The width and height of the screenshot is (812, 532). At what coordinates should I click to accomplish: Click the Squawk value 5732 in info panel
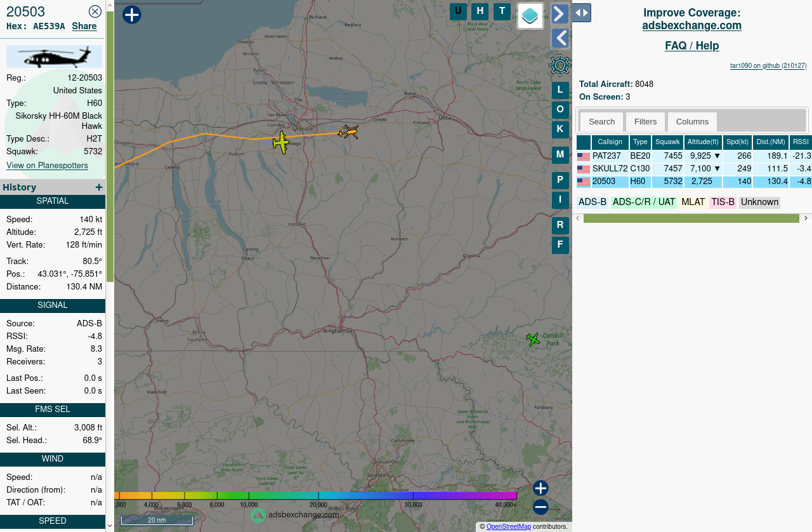[93, 152]
